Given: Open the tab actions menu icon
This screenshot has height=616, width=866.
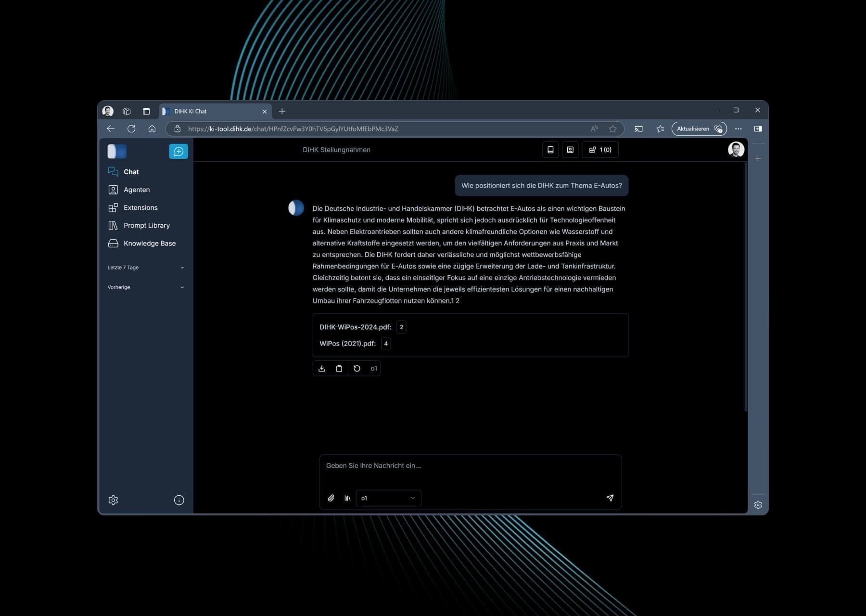Looking at the screenshot, I should tap(146, 111).
